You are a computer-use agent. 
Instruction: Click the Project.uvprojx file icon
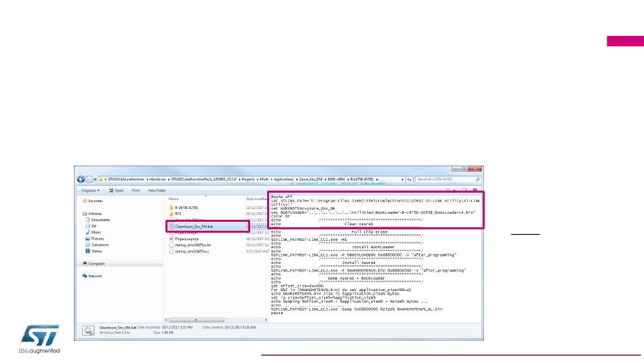[172, 239]
